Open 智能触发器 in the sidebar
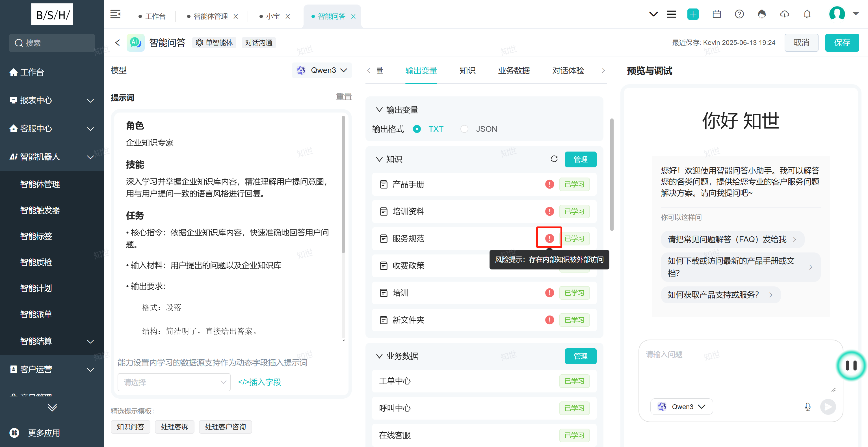The height and width of the screenshot is (447, 868). click(x=40, y=210)
